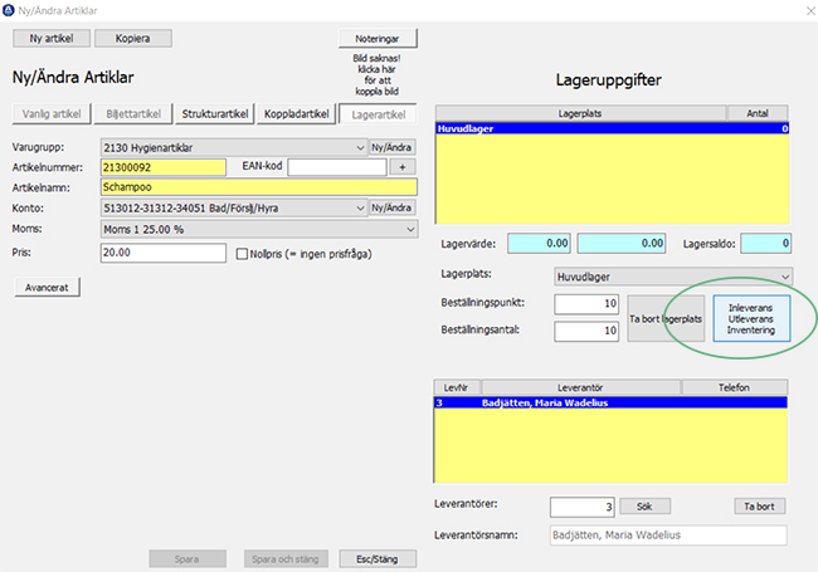The width and height of the screenshot is (818, 572).
Task: Switch to Koppladartikel tab
Action: pos(296,114)
